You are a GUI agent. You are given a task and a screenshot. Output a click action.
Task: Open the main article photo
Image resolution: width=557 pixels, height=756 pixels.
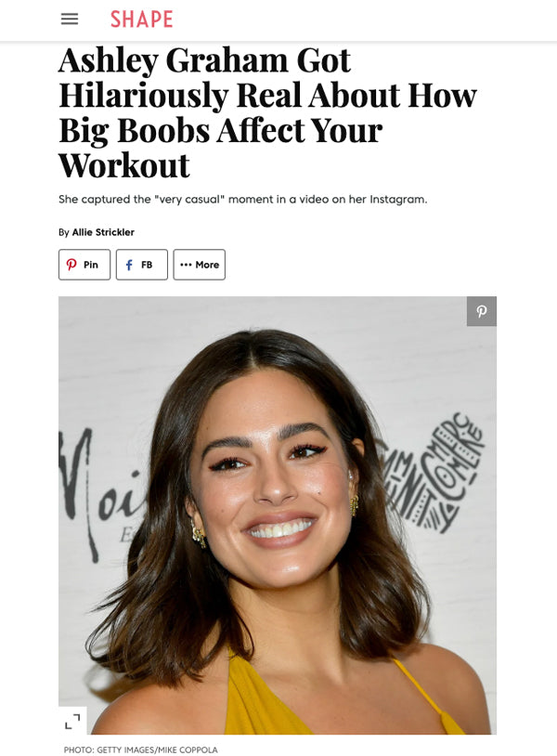278,515
